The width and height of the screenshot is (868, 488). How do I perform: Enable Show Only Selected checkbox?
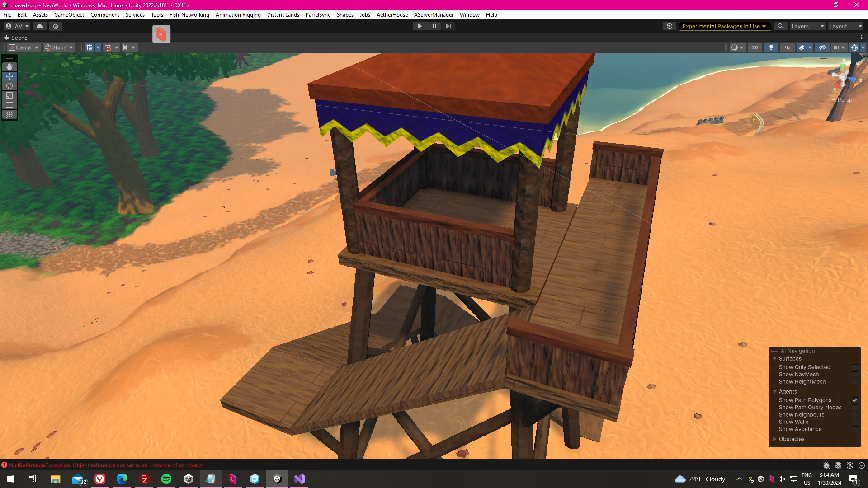point(854,367)
